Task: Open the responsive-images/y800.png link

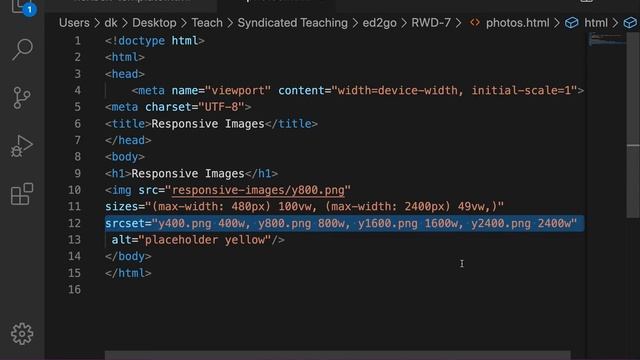Action: click(258, 190)
